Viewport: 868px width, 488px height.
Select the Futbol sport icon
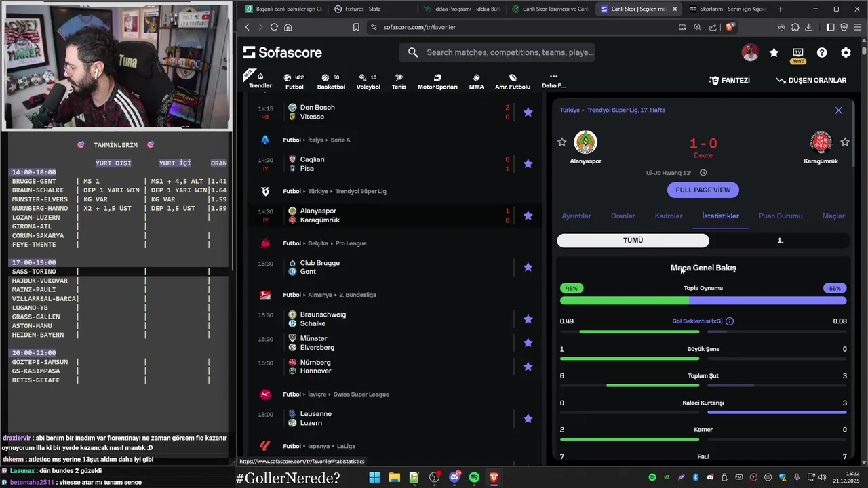point(294,81)
